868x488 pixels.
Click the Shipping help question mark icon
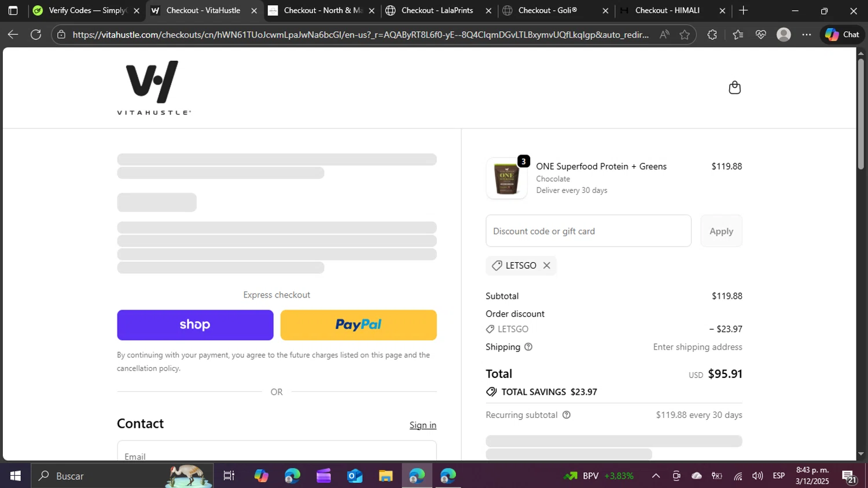click(528, 347)
